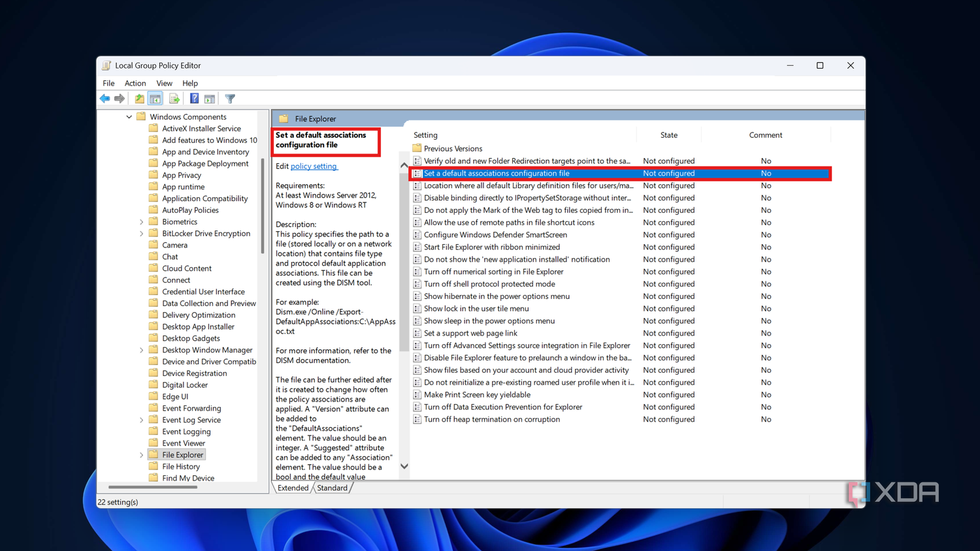Select 'Make Print Screen key yieldable' setting
The width and height of the screenshot is (980, 551).
(x=477, y=394)
